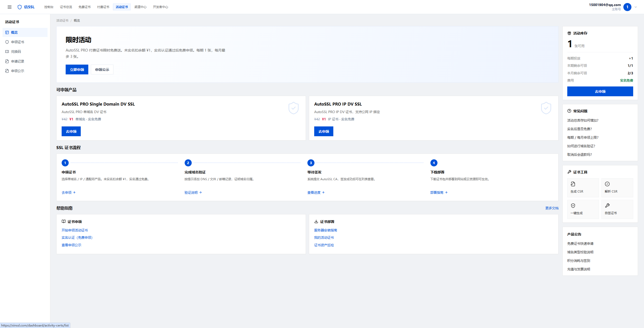Open the 控制台 nav tab
This screenshot has width=644, height=328.
tap(49, 7)
